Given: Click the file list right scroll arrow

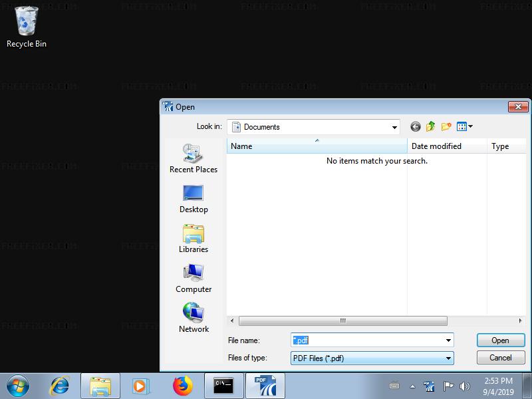Looking at the screenshot, I should click(x=521, y=321).
